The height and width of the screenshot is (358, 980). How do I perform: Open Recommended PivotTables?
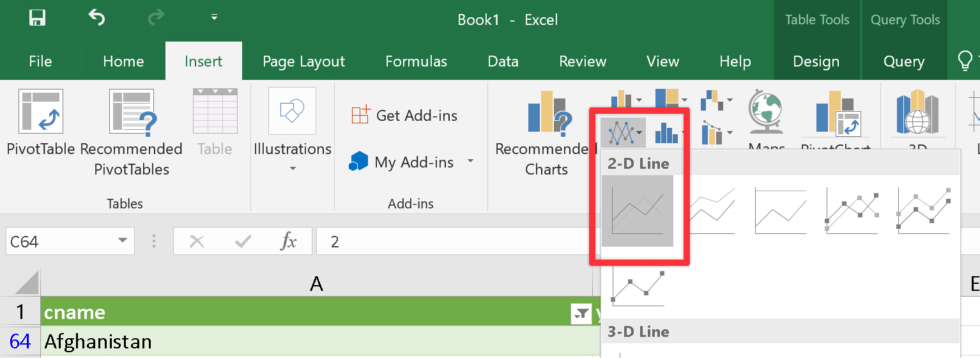[x=132, y=133]
